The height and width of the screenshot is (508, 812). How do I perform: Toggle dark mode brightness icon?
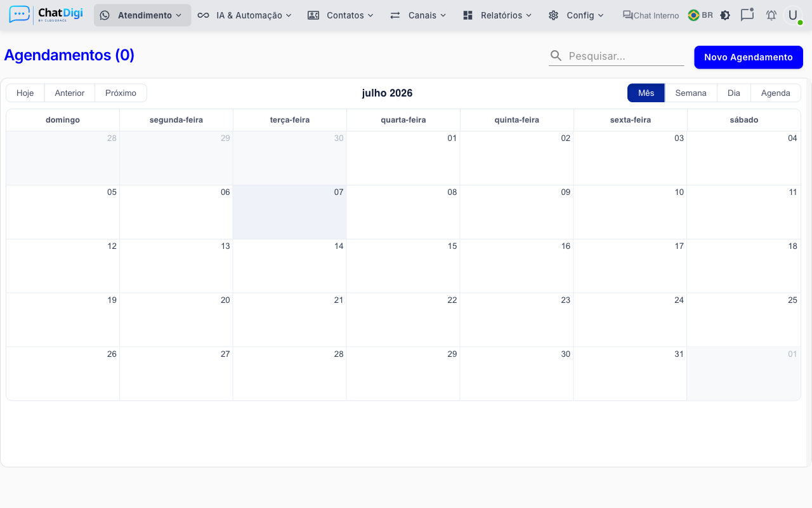[x=725, y=15]
